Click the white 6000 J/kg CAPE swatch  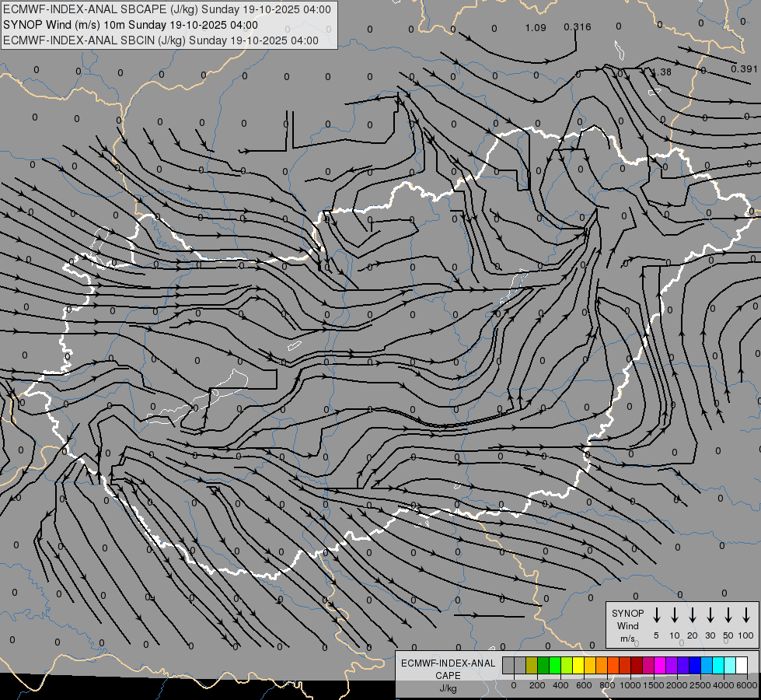pos(742,665)
